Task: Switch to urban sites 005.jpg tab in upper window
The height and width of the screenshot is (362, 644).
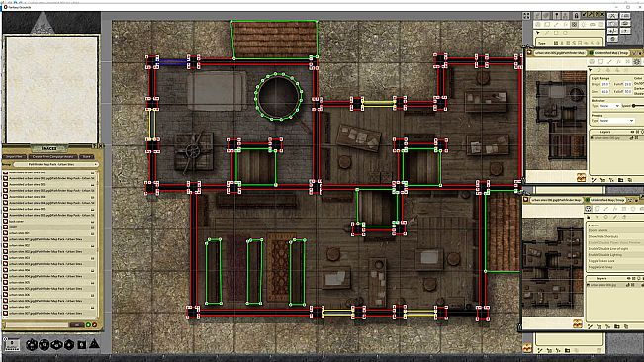Action: pyautogui.click(x=559, y=53)
